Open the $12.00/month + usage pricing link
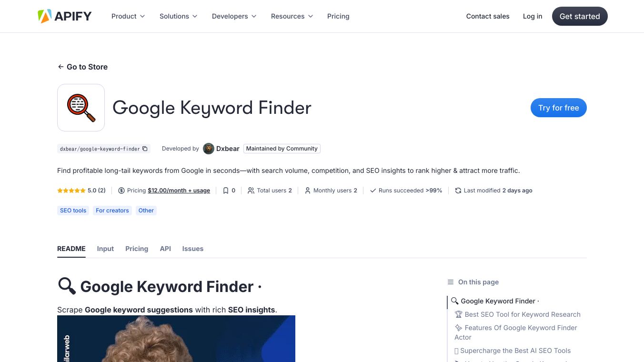Screen dimensions: 644x362 click(179, 191)
